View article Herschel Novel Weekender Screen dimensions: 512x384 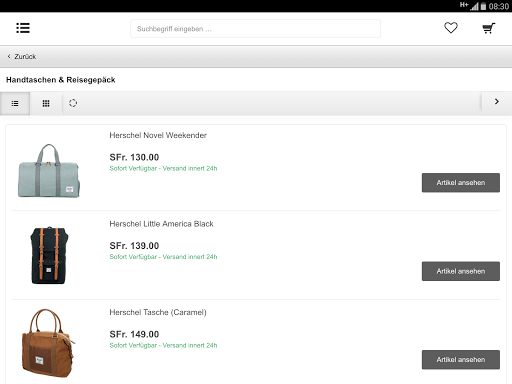[x=461, y=183]
